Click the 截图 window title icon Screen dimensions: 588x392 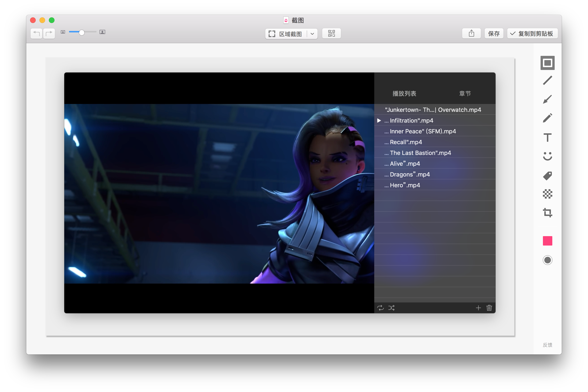click(286, 20)
